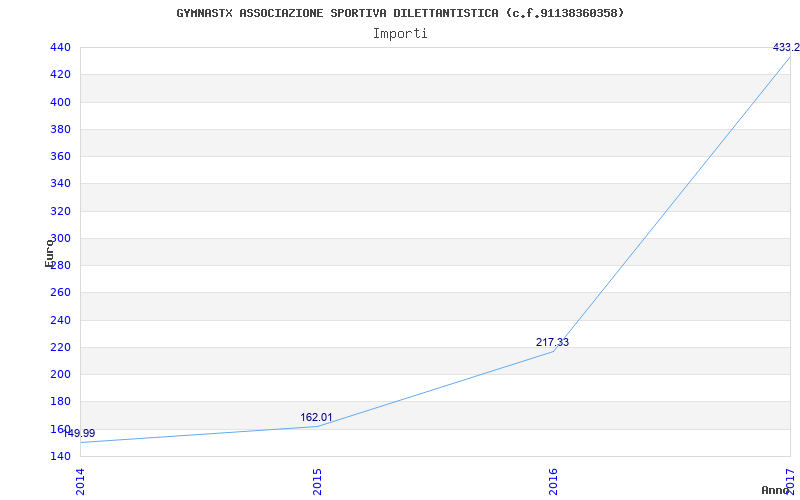Image resolution: width=800 pixels, height=500 pixels.
Task: Click the 440 y-axis tick label
Action: click(60, 47)
